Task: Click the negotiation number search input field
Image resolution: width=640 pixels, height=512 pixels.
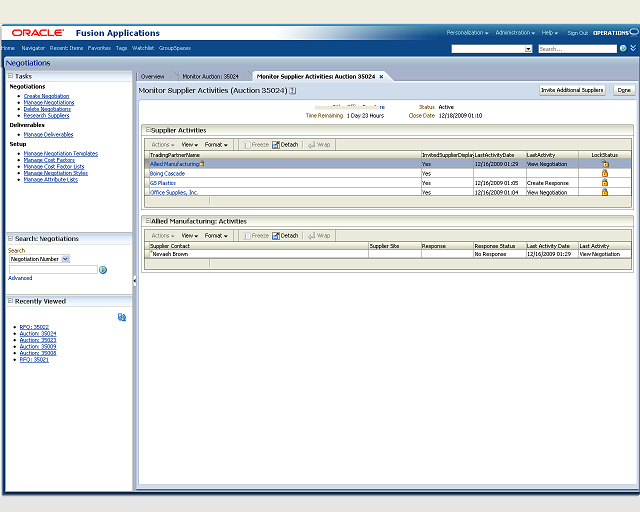Action: 53,269
